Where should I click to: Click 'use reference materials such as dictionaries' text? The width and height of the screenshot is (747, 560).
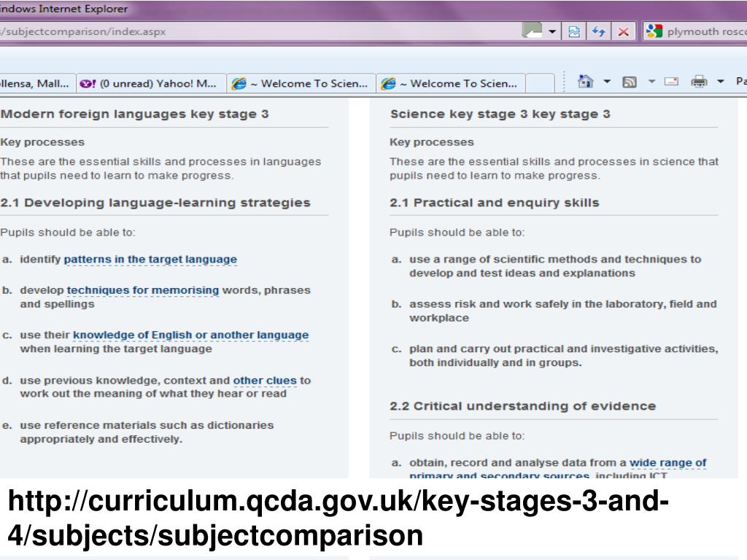pos(147,432)
